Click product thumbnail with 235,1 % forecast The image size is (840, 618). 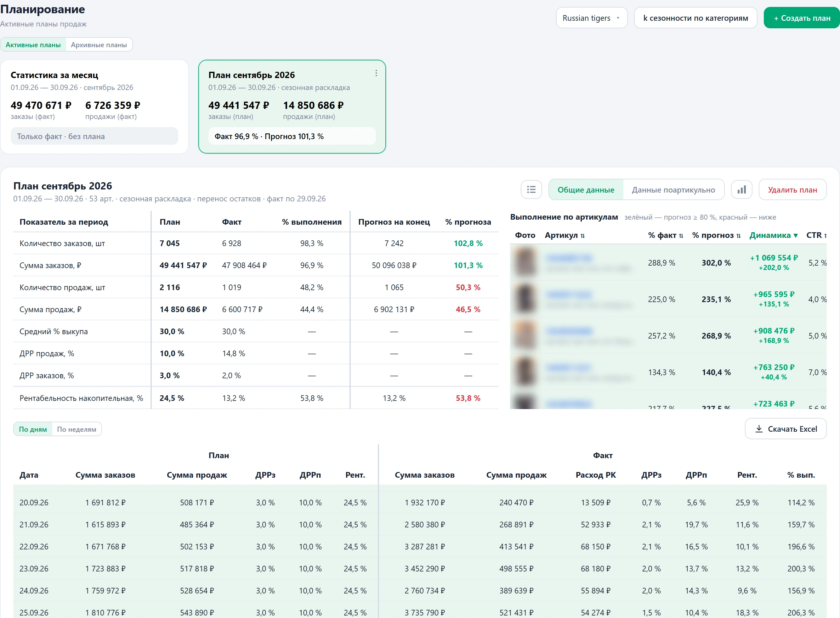525,299
